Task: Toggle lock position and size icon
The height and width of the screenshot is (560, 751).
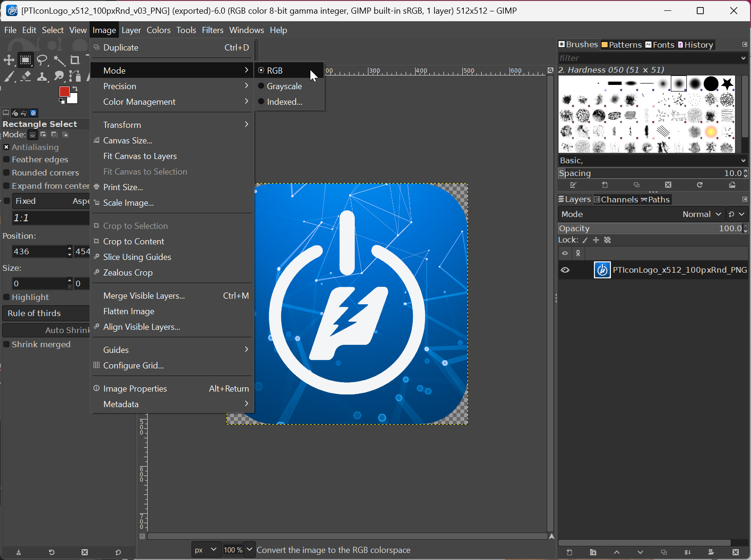Action: [x=596, y=240]
